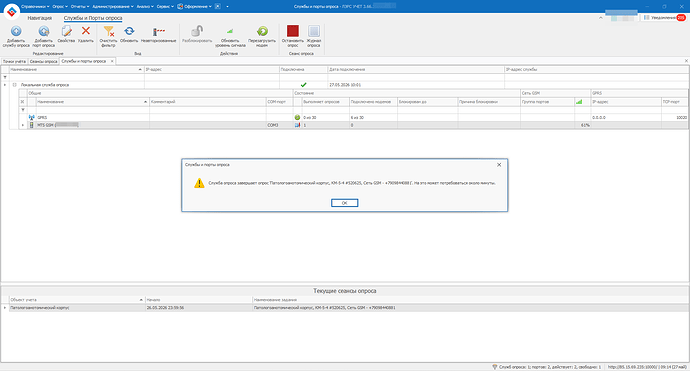The image size is (690, 371).
Task: Open the Журнал опроса icon
Action: click(x=314, y=31)
